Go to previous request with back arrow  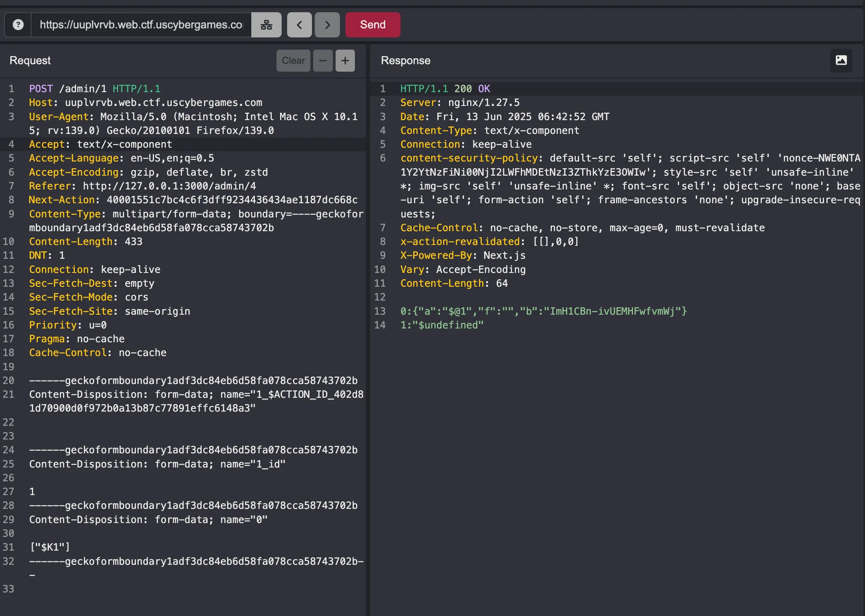click(299, 25)
